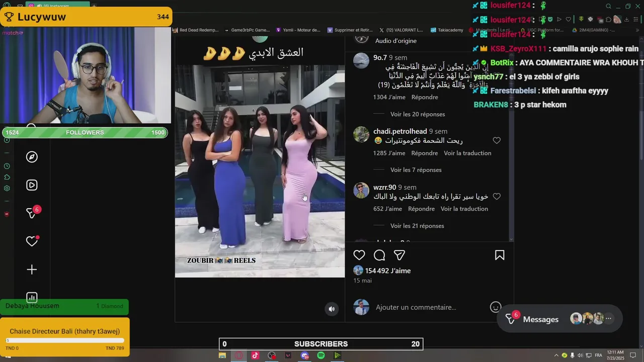Expand Voir les 21 réponses
This screenshot has height=362, width=644.
click(x=417, y=226)
